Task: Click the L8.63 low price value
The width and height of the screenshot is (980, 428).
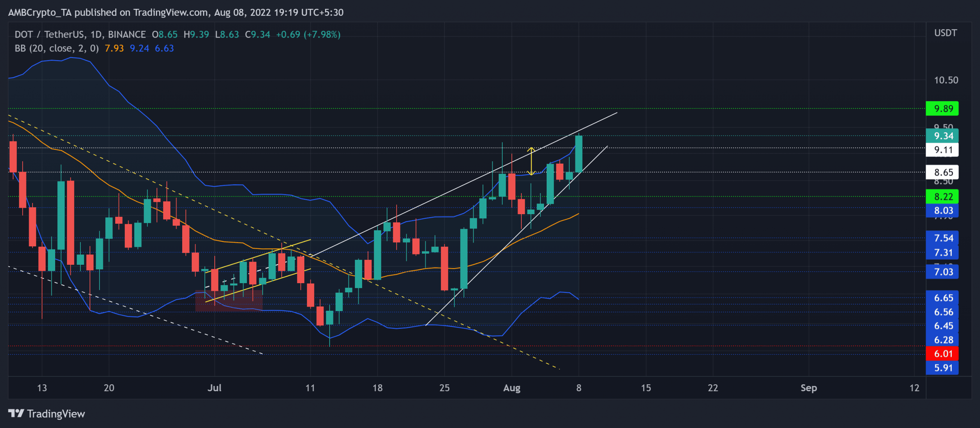Action: coord(227,34)
